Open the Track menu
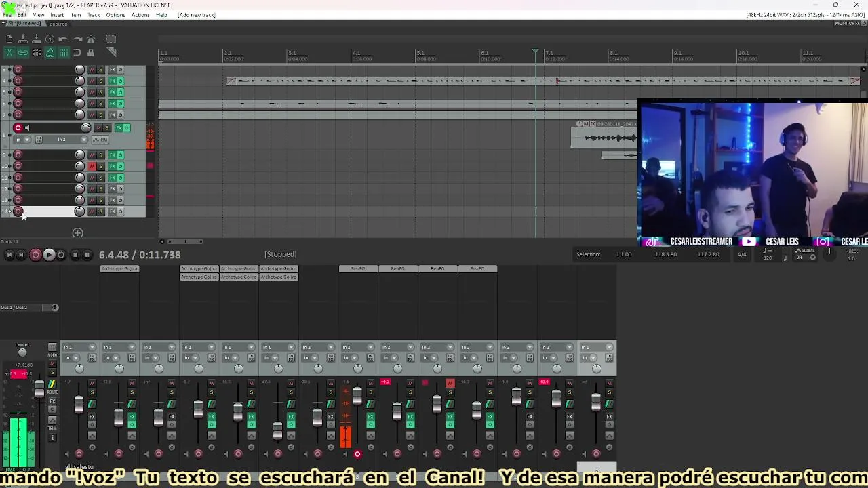 click(x=94, y=15)
